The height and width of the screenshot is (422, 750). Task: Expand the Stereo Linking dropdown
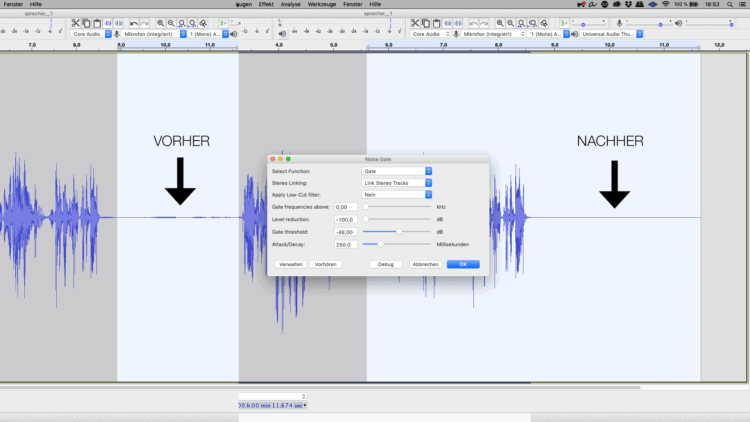coord(397,183)
